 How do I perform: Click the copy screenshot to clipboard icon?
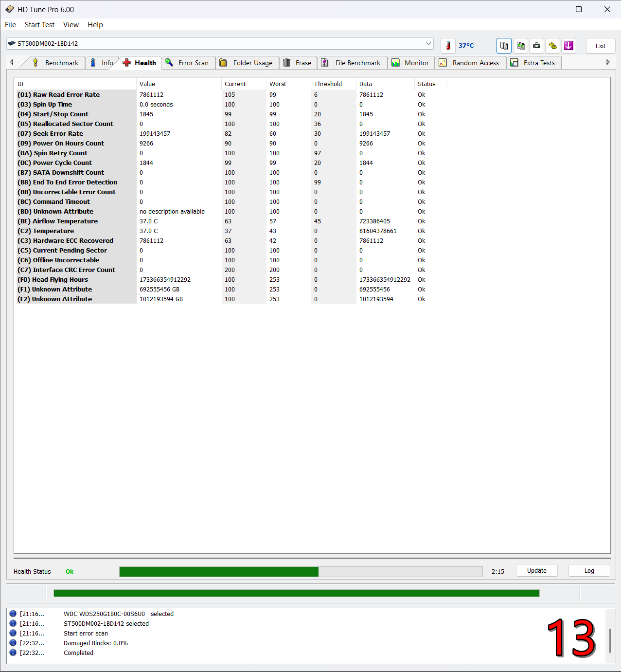(x=520, y=46)
